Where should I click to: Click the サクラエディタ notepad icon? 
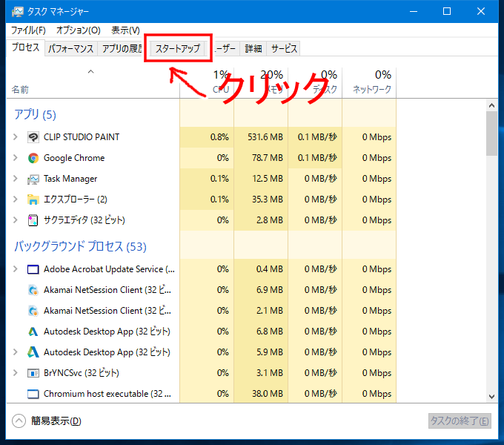point(33,220)
